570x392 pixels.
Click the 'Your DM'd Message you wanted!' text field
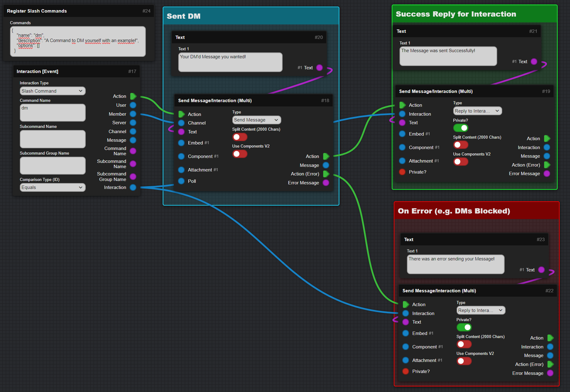point(230,62)
